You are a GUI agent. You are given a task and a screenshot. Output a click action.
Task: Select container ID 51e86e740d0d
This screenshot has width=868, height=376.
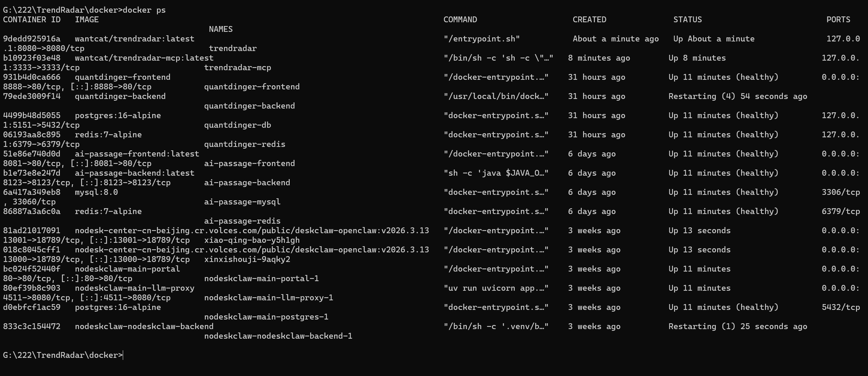click(32, 154)
